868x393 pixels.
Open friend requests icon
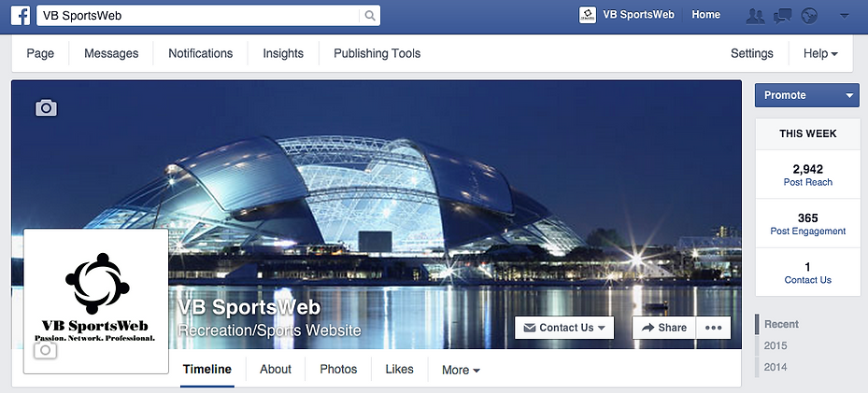(755, 16)
